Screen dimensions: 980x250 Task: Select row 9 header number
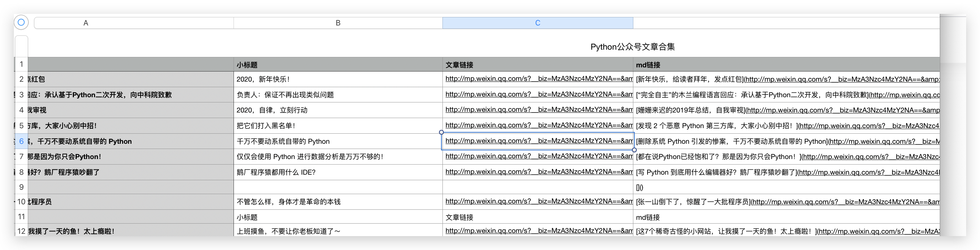click(x=21, y=187)
